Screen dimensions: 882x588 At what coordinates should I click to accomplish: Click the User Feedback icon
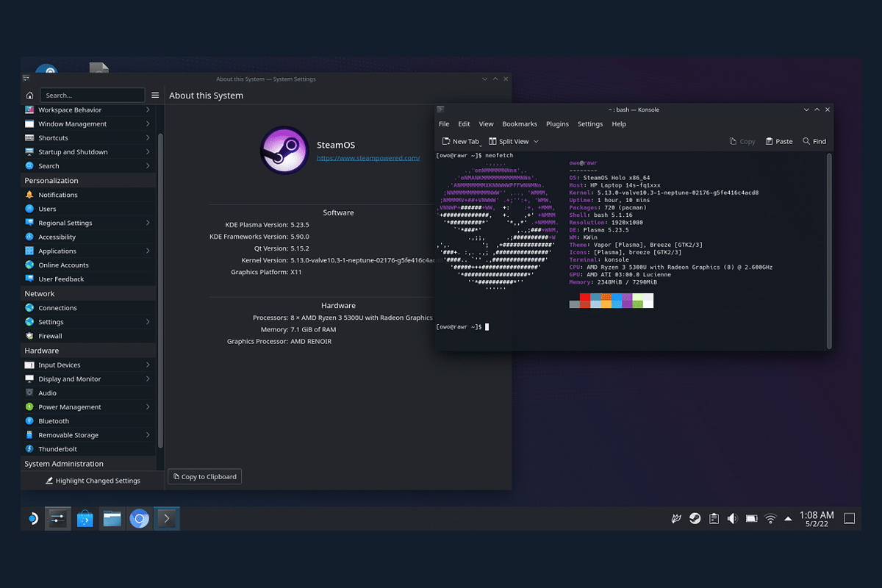[x=29, y=279]
